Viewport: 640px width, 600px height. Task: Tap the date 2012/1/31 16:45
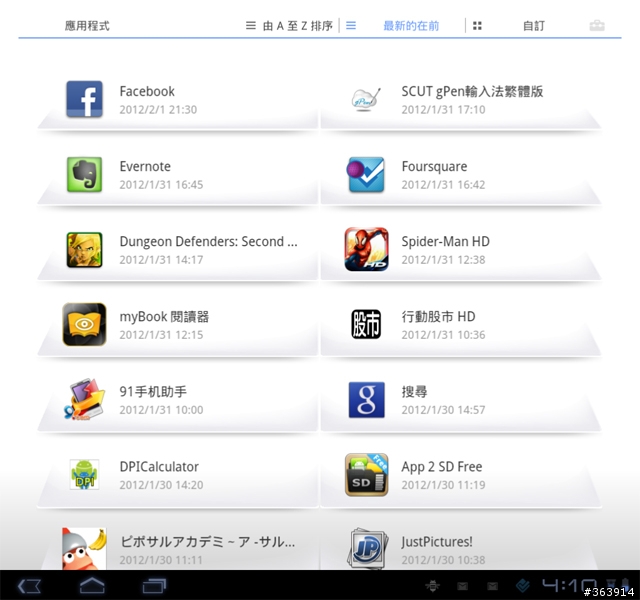coord(161,184)
